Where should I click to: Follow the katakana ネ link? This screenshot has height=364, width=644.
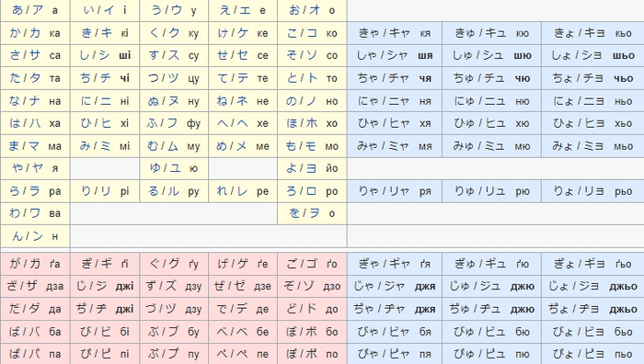coord(242,100)
